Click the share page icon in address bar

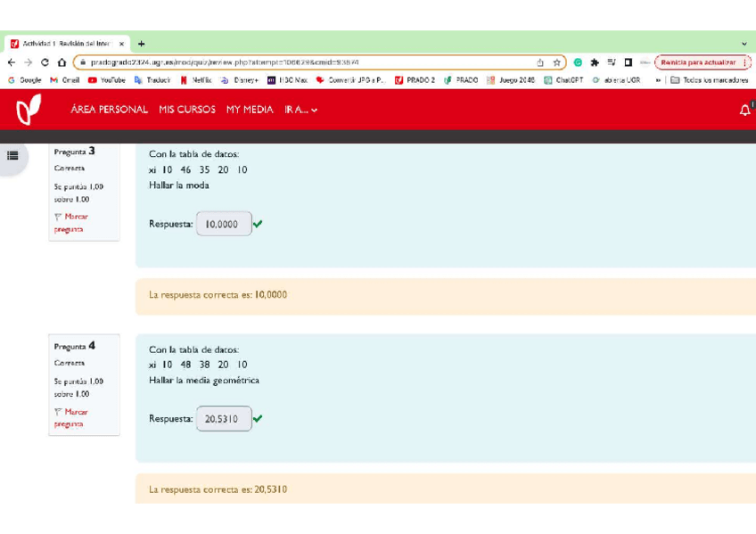540,62
